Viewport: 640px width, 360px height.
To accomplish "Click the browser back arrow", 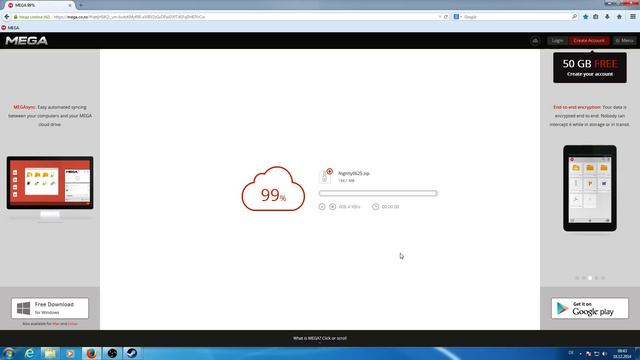I will coord(7,17).
